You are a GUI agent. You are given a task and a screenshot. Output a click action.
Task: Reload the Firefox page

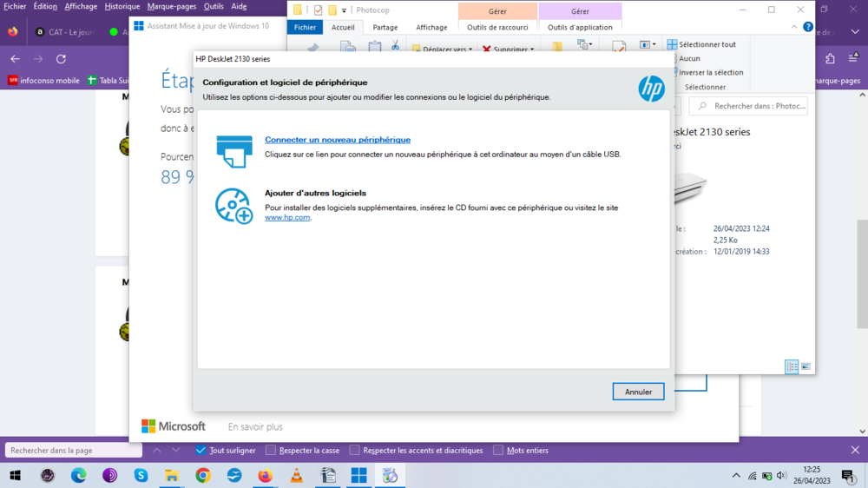61,59
